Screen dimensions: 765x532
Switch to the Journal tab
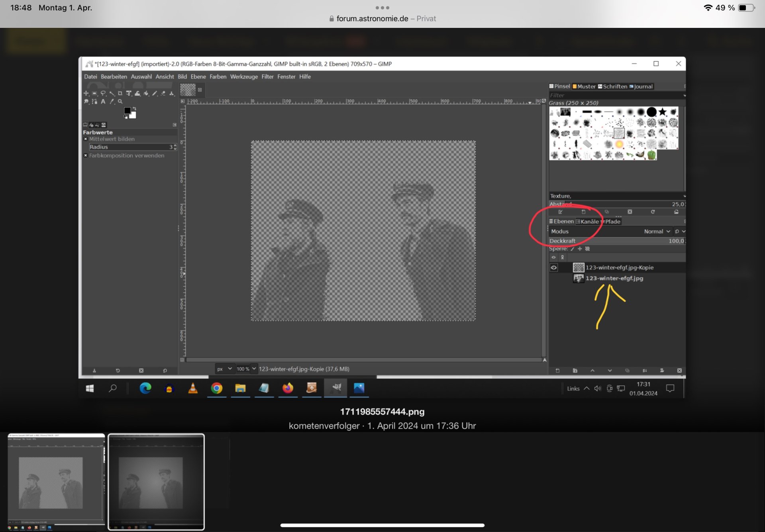point(641,86)
